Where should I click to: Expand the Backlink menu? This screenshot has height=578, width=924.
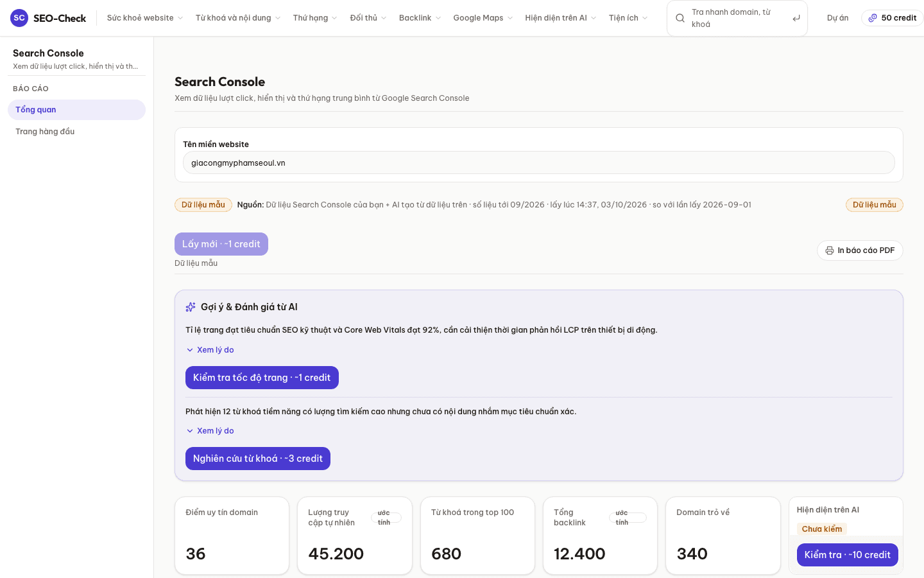(420, 18)
